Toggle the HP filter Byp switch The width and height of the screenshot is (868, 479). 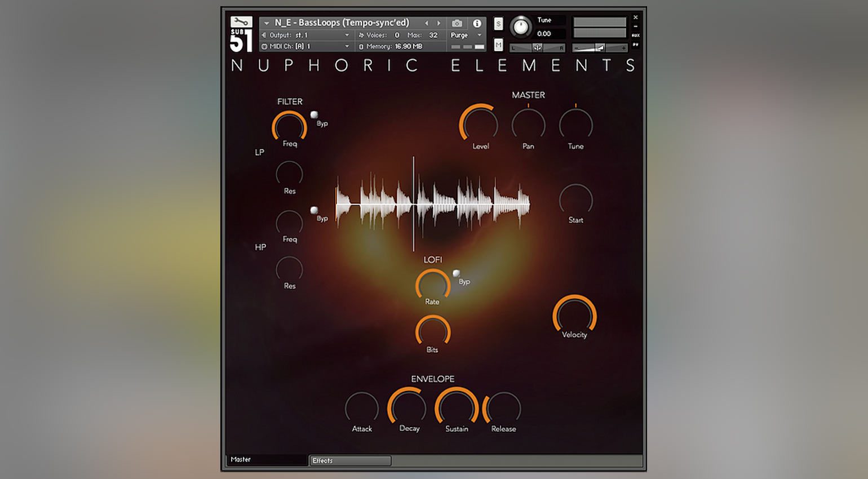point(314,210)
